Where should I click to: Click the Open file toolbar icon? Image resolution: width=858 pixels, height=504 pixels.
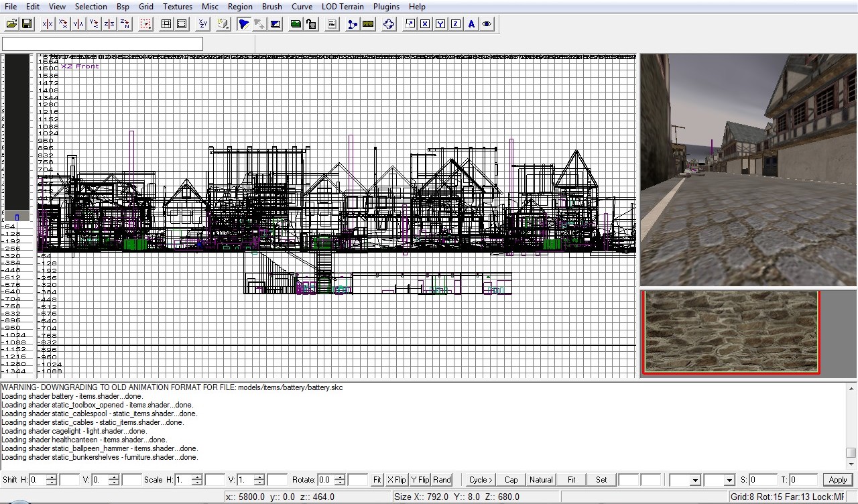coord(11,24)
